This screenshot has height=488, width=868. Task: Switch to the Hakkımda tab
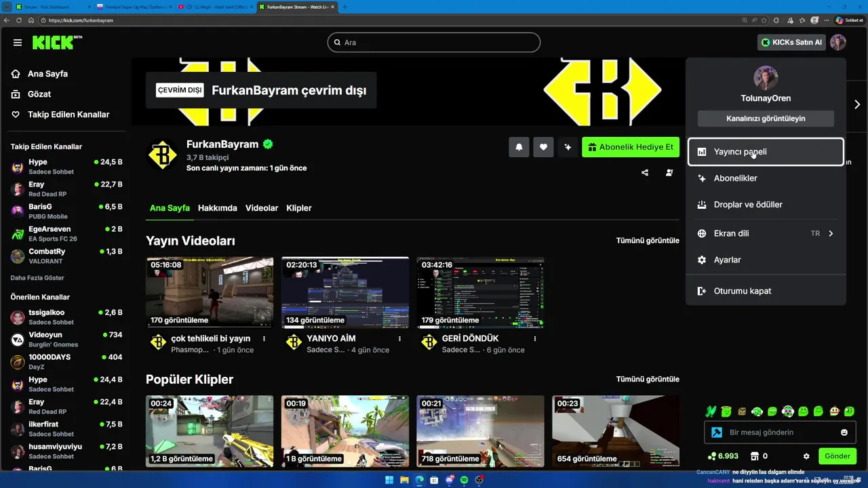(x=218, y=208)
